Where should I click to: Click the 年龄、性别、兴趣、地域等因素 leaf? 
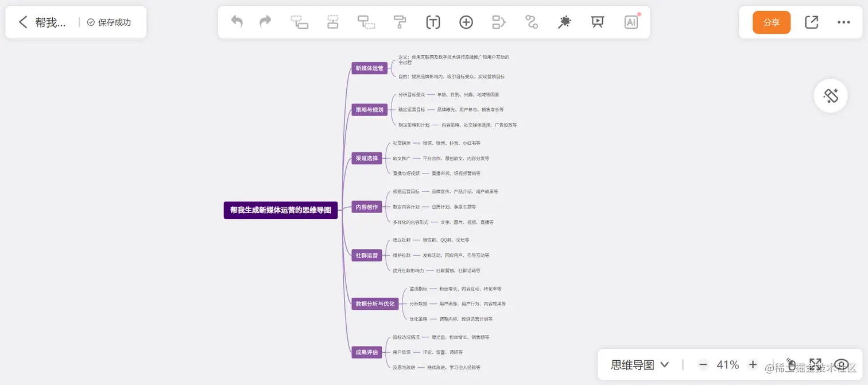point(468,95)
